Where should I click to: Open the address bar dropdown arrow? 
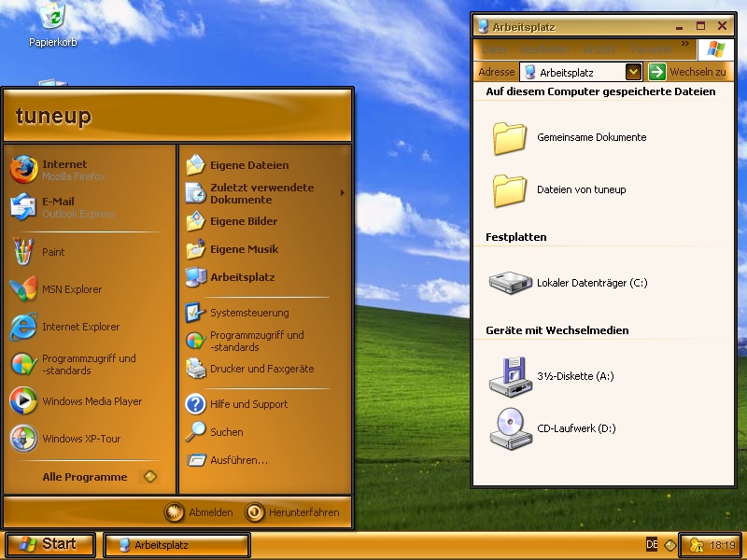click(x=633, y=72)
